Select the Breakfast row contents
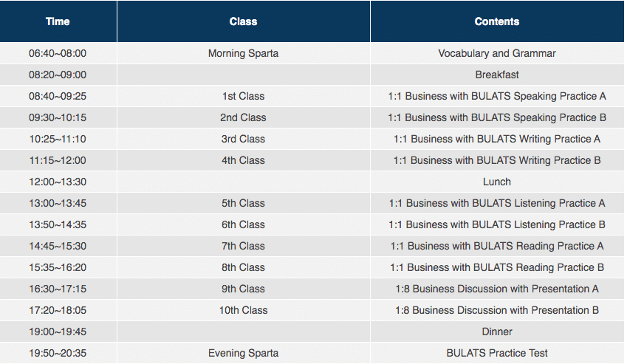The height and width of the screenshot is (364, 627). (x=496, y=75)
